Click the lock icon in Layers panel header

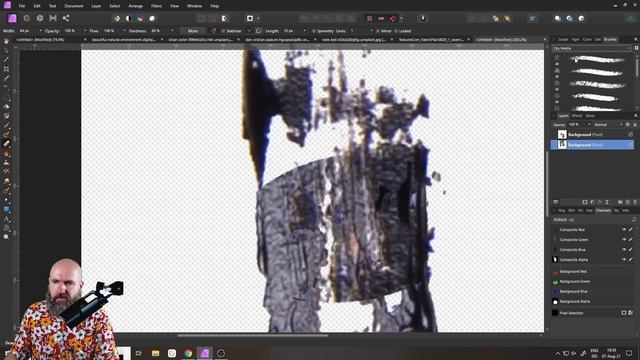[x=635, y=124]
